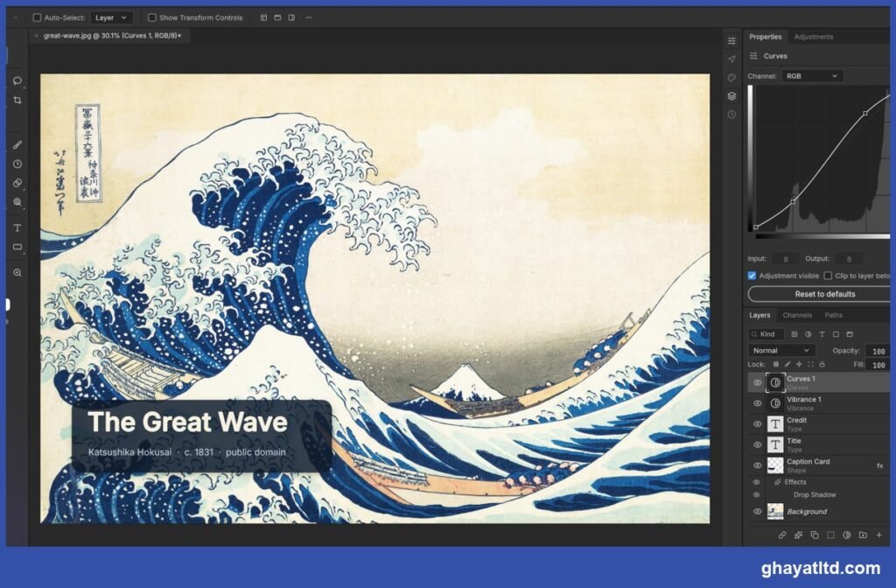Screen dimensions: 896x588
Task: Collapse Caption Card fx effects
Action: coord(880,465)
